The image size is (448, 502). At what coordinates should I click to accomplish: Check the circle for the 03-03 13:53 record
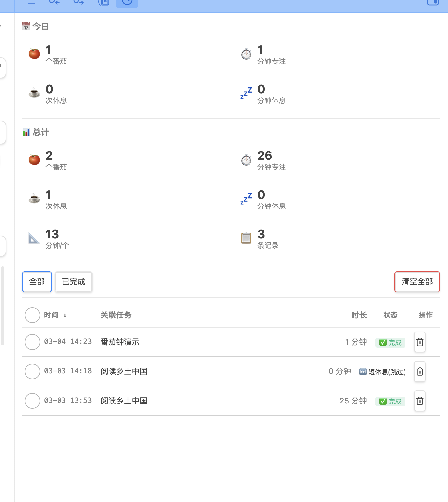[32, 401]
